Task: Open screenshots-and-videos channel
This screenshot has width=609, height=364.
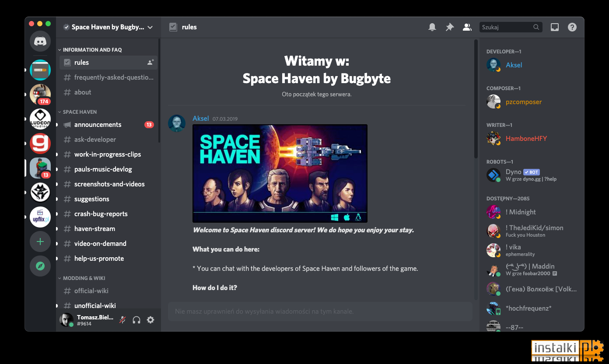Action: click(108, 184)
